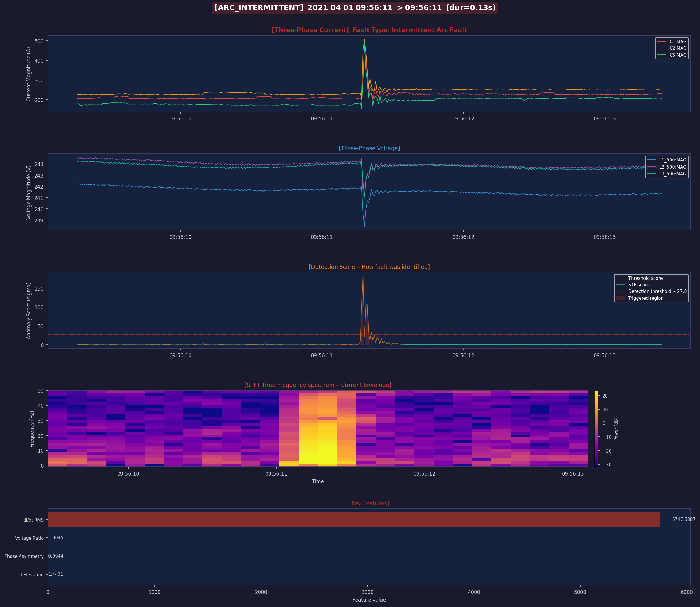Click the ARC_INTERMITTENT title banner
The image size is (700, 607).
(x=355, y=8)
